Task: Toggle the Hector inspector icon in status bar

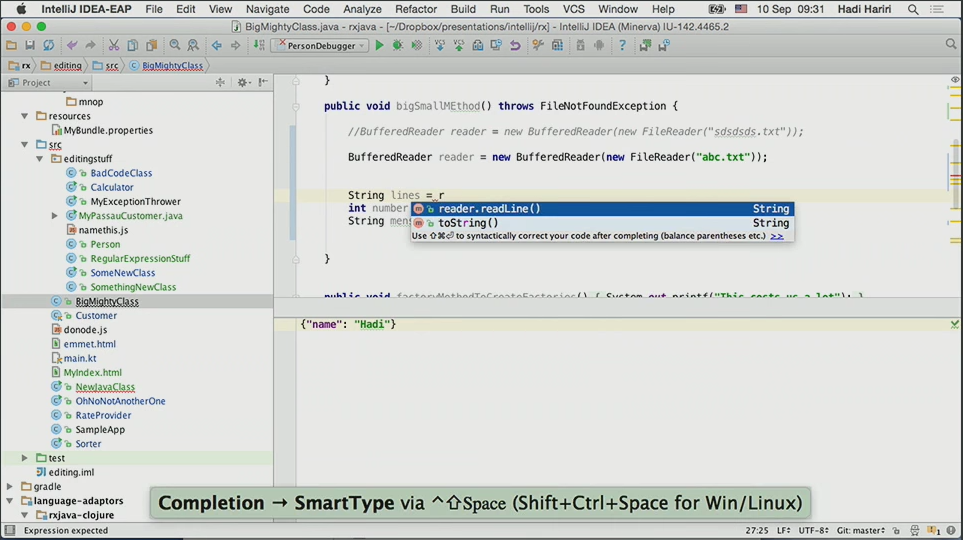Action: click(x=917, y=531)
